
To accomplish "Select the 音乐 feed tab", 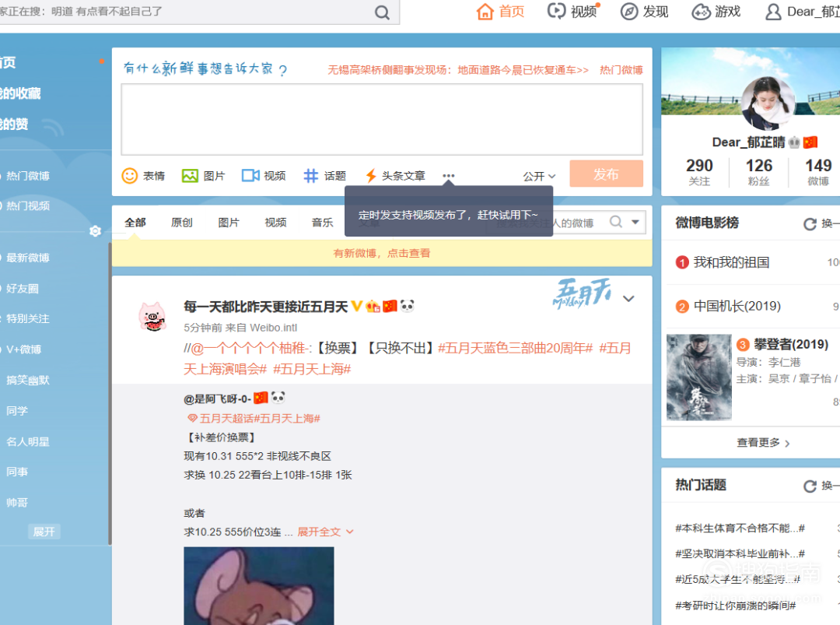I will (x=323, y=223).
